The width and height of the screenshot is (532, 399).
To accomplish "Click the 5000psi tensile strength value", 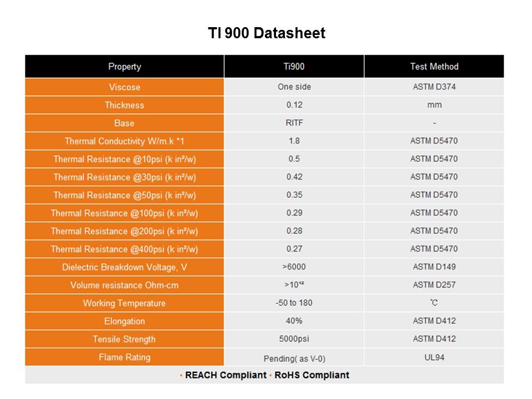I will click(x=294, y=339).
